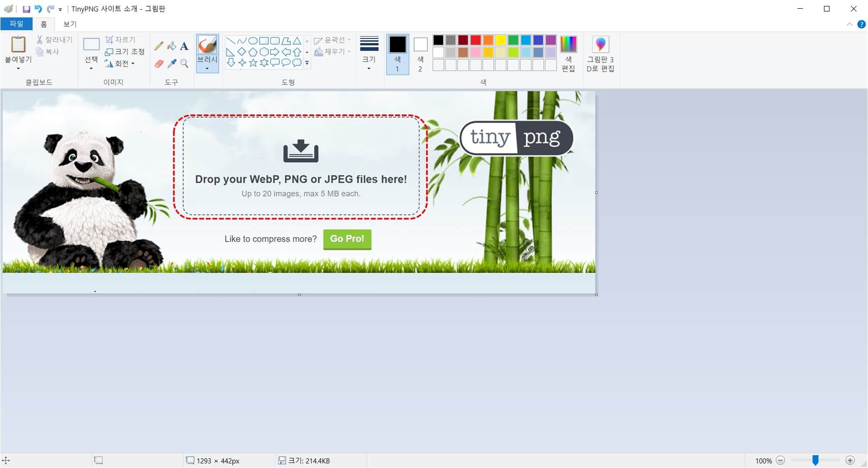
Task: Select the Pencil tool
Action: (159, 45)
